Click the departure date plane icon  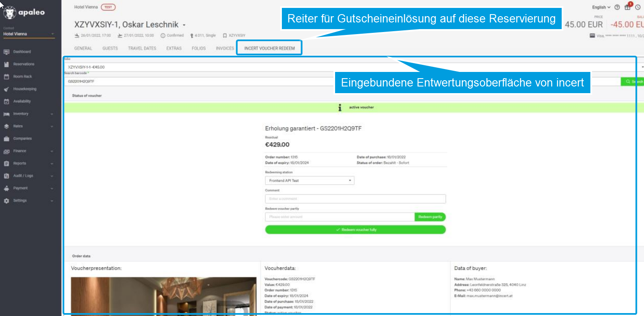120,35
